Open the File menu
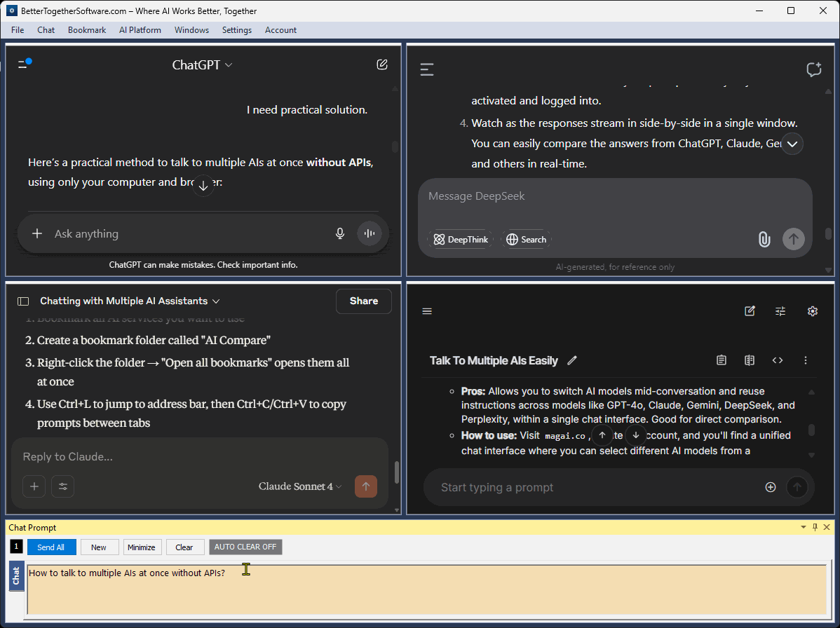This screenshot has width=840, height=628. click(x=18, y=30)
